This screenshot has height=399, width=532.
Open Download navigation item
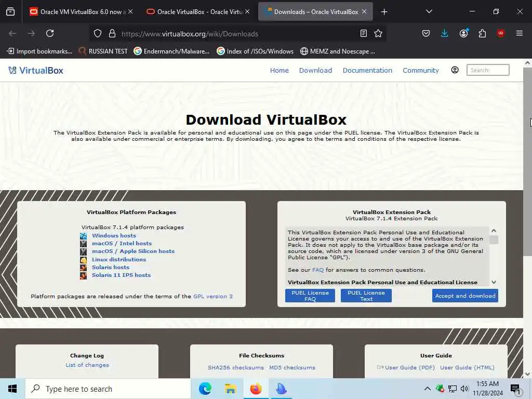click(315, 70)
